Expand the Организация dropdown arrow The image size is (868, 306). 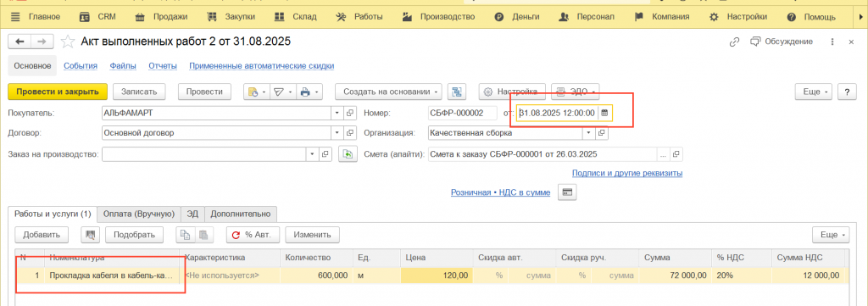(588, 133)
